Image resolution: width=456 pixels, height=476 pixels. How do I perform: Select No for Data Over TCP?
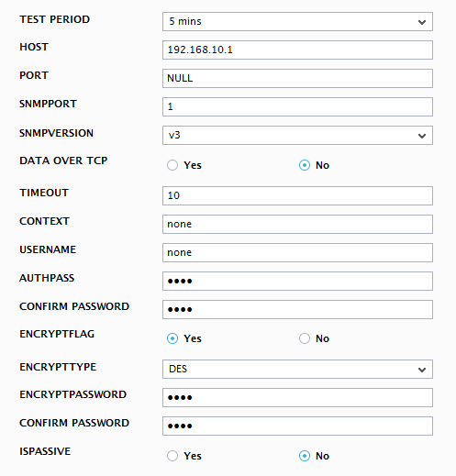point(305,165)
